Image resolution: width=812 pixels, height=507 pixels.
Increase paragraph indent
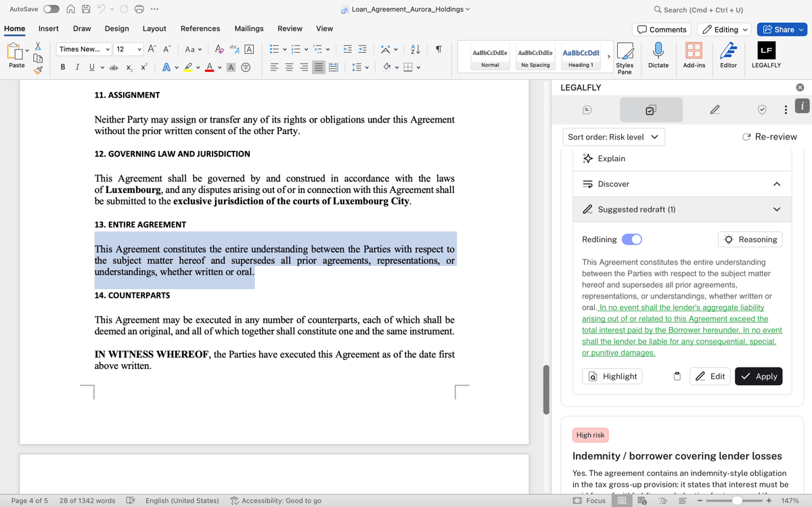[362, 49]
